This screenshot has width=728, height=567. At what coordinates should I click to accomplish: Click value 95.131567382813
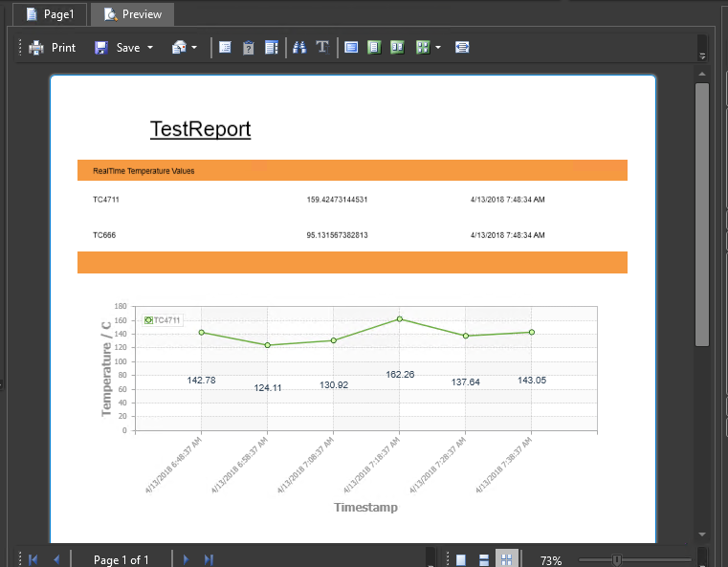(337, 235)
